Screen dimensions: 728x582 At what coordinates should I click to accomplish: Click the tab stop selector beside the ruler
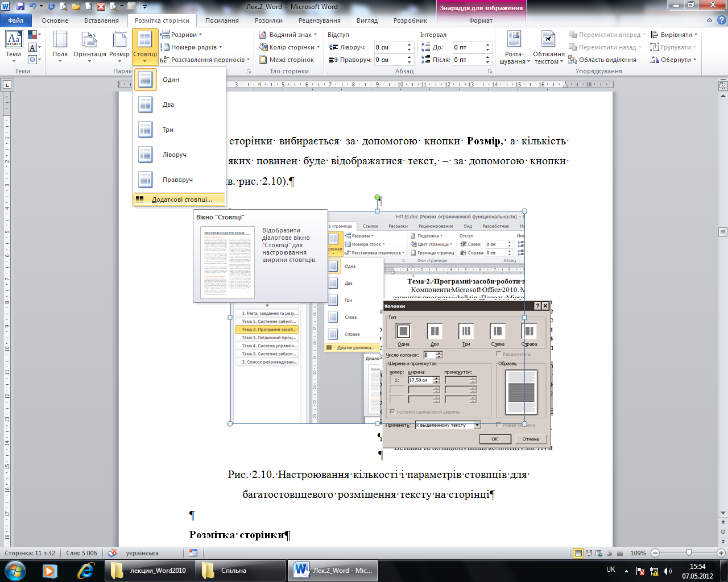pos(7,85)
